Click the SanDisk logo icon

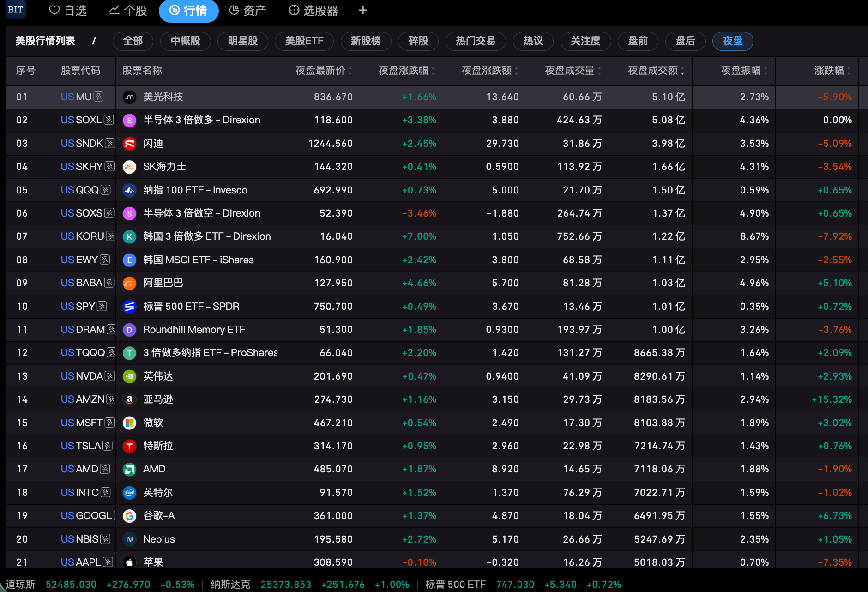click(129, 144)
